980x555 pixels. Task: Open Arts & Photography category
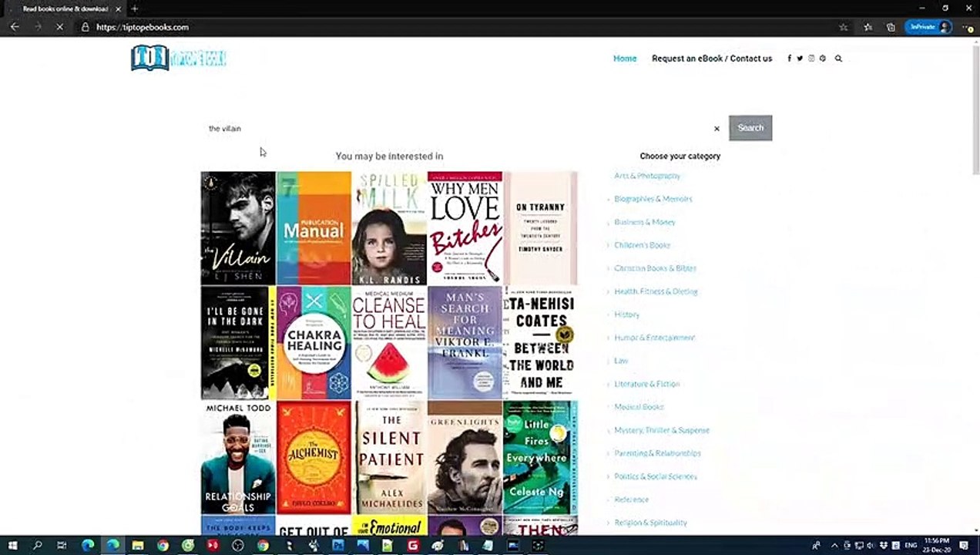pyautogui.click(x=647, y=176)
